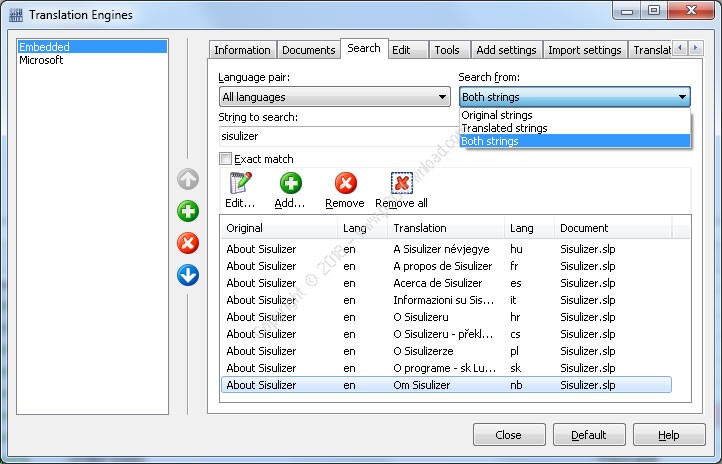This screenshot has height=464, width=722.
Task: Click the blue move engine down arrow
Action: coord(188,275)
